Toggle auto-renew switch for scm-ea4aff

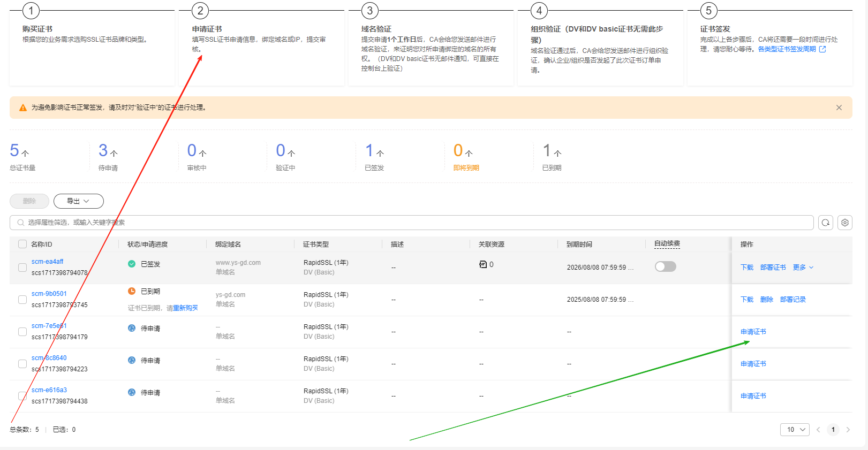(x=666, y=266)
